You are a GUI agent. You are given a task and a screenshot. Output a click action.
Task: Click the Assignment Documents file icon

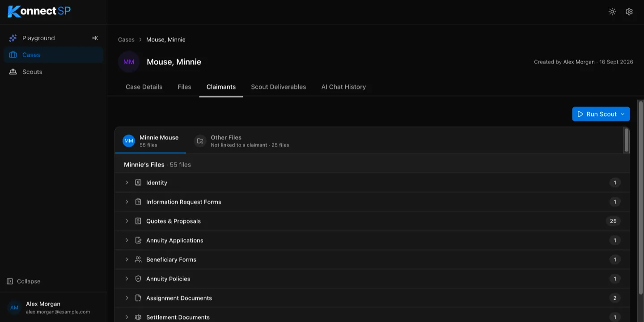click(138, 298)
